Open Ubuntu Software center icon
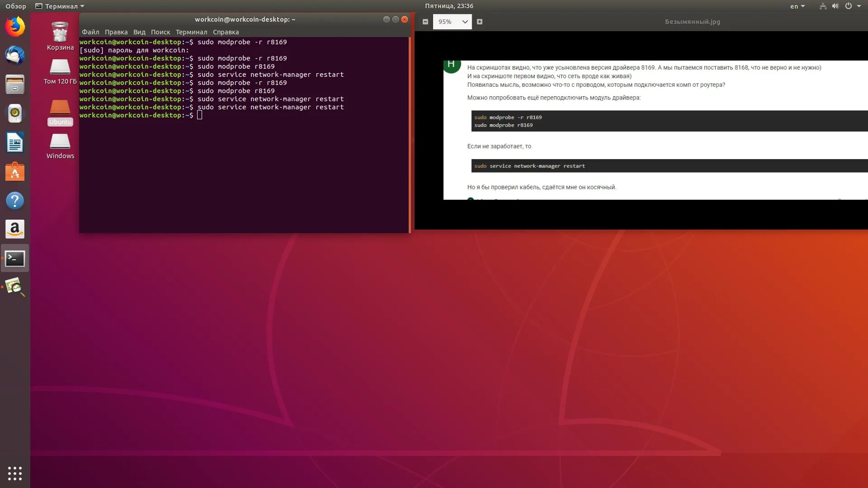This screenshot has height=488, width=868. pyautogui.click(x=15, y=172)
